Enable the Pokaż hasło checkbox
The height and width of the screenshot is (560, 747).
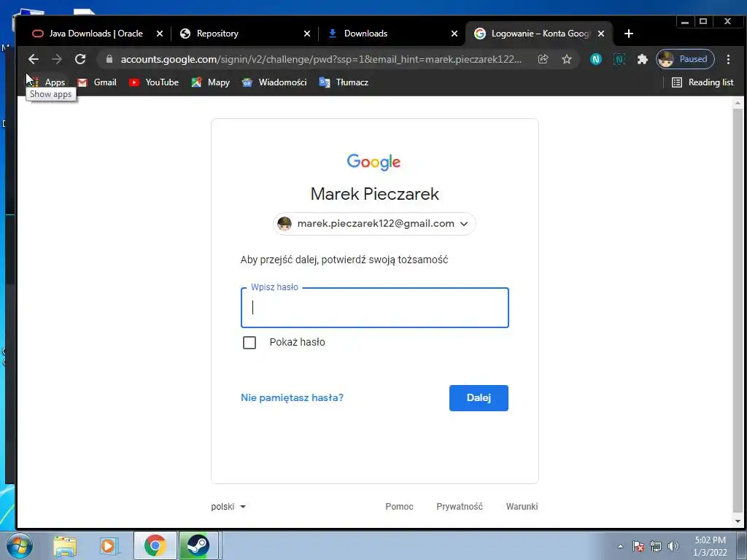coord(249,343)
